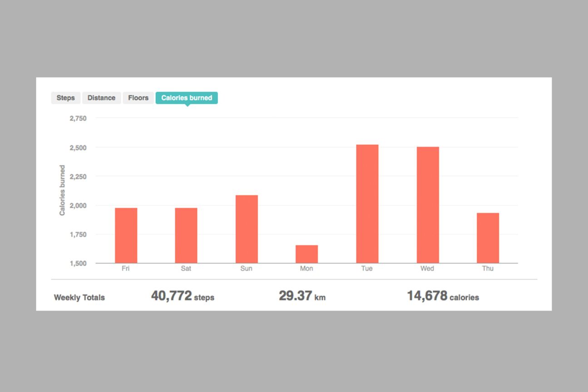Click the Mon axis label
The width and height of the screenshot is (588, 392).
pos(306,268)
